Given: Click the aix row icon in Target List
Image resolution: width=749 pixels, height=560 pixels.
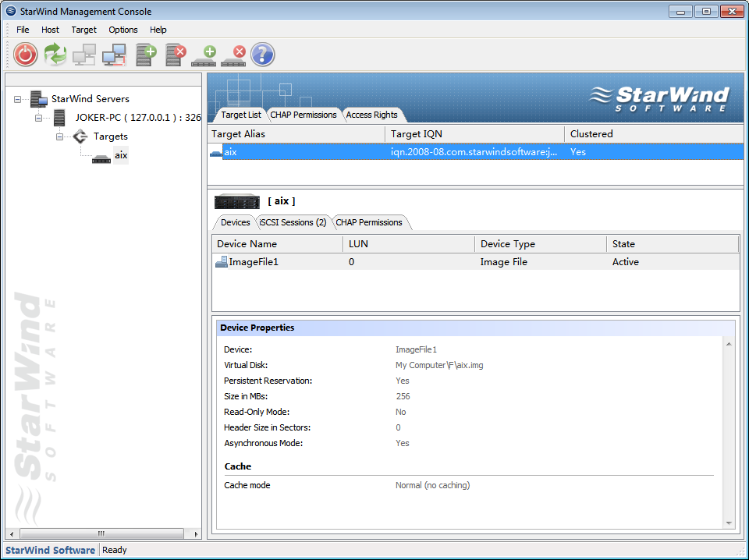Looking at the screenshot, I should click(216, 153).
